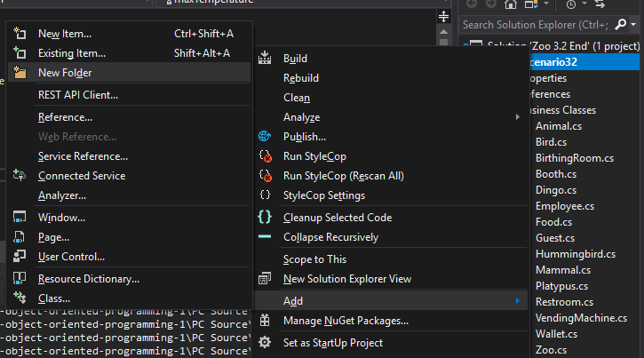Image resolution: width=644 pixels, height=358 pixels.
Task: Click the Run StyleCop (Rescan All) icon
Action: [x=265, y=176]
